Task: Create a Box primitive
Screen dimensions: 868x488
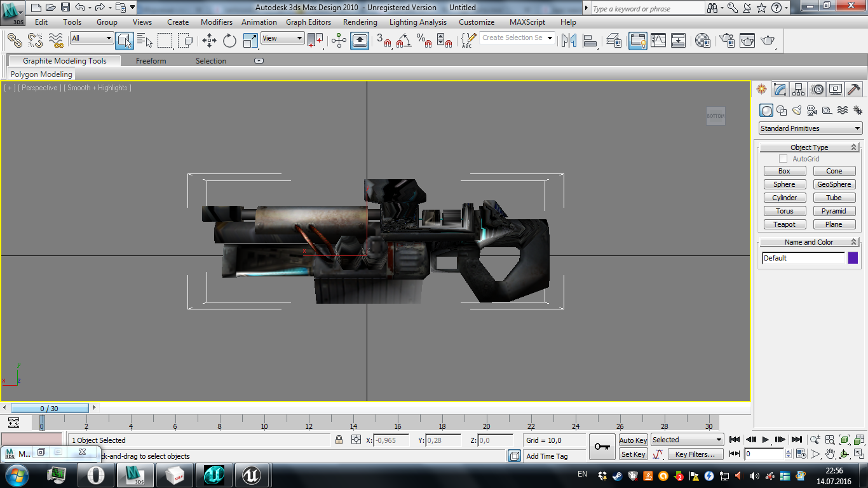Action: pos(785,171)
